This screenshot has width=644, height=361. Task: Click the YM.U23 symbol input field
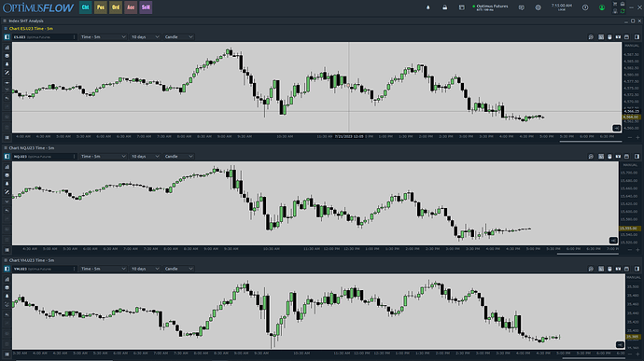click(x=44, y=269)
